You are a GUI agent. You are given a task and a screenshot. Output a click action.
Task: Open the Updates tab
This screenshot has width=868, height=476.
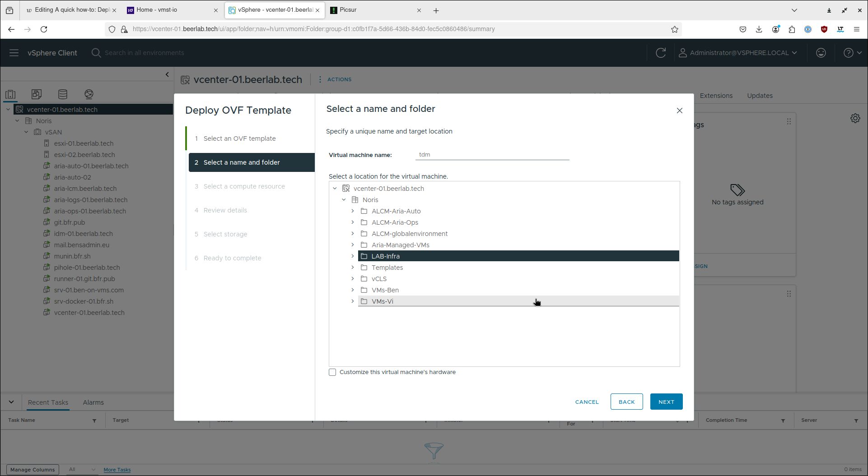click(x=760, y=96)
